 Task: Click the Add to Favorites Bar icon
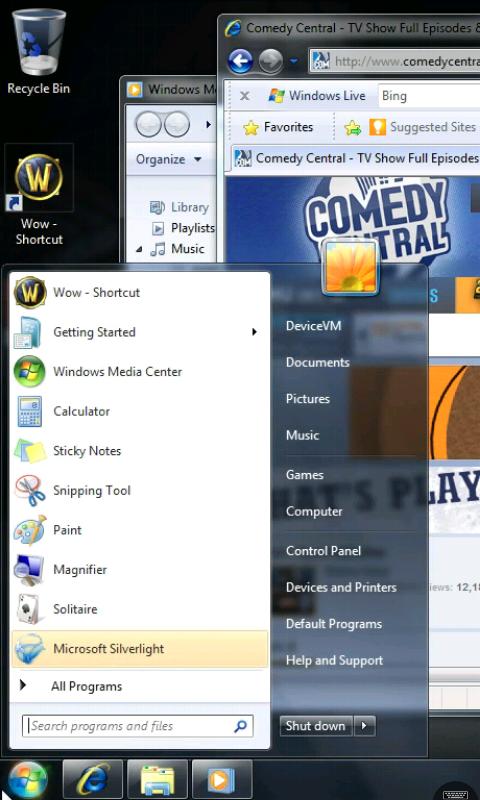click(352, 128)
